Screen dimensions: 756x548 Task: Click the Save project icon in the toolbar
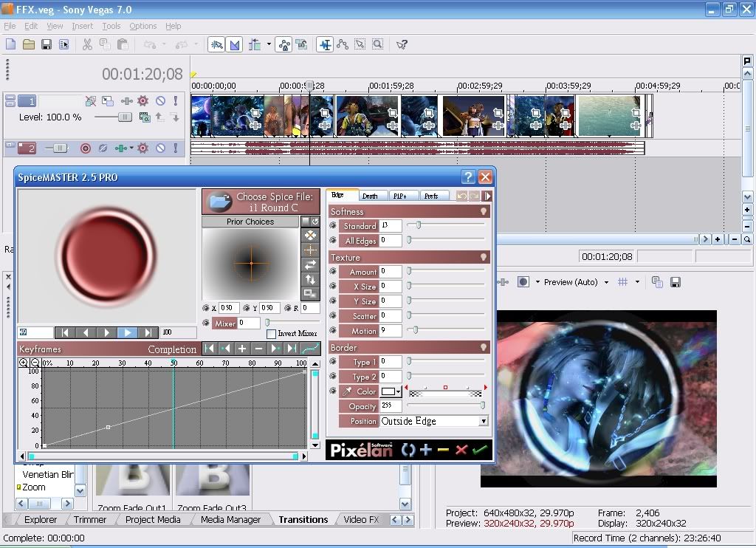tap(47, 44)
